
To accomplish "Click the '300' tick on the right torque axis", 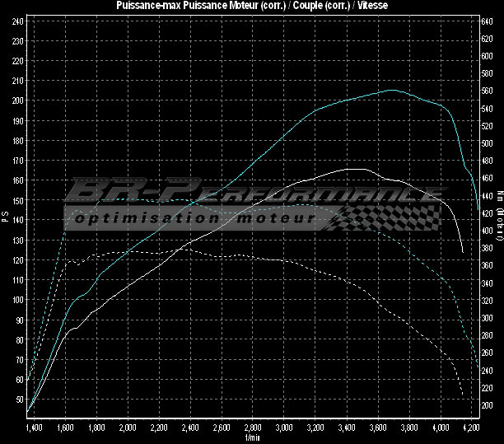I will point(486,318).
